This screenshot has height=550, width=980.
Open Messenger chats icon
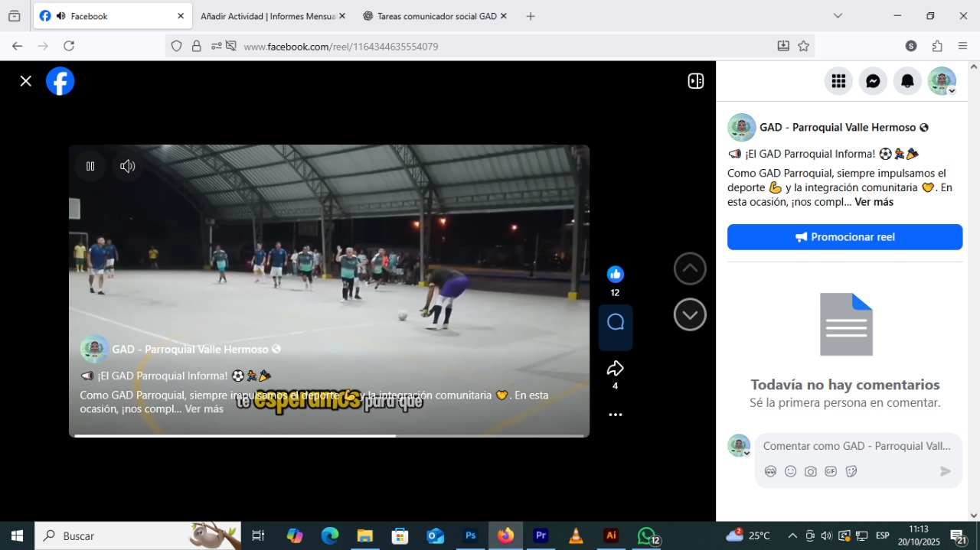tap(873, 81)
